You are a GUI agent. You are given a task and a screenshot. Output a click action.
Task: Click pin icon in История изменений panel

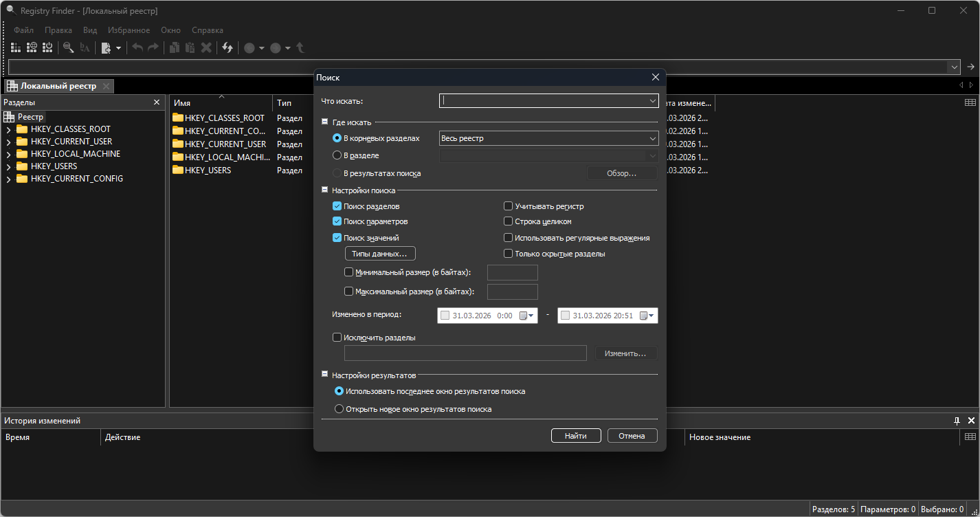(x=956, y=420)
